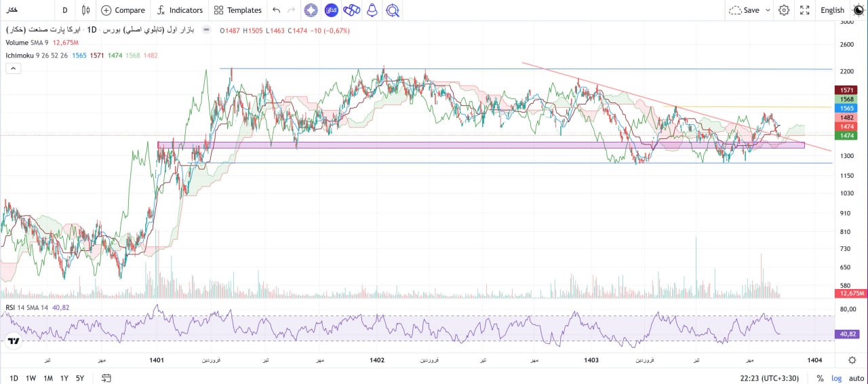This screenshot has width=868, height=384.
Task: Open the Indicators menu
Action: point(180,10)
